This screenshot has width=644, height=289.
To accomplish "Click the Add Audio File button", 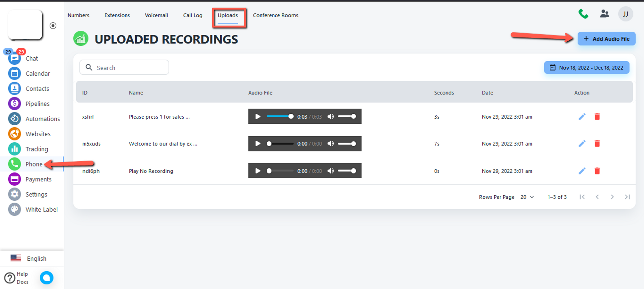I will (x=606, y=39).
